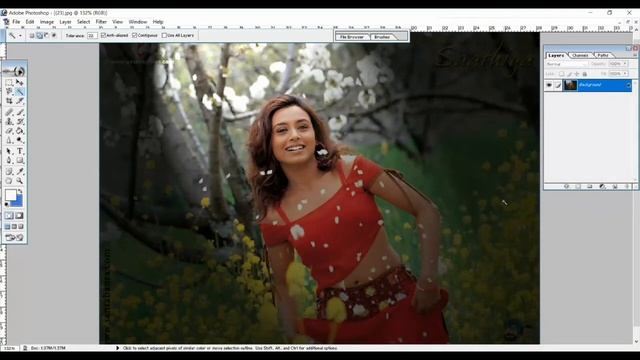
Task: Click the new adjustment layer icon
Action: click(x=602, y=187)
